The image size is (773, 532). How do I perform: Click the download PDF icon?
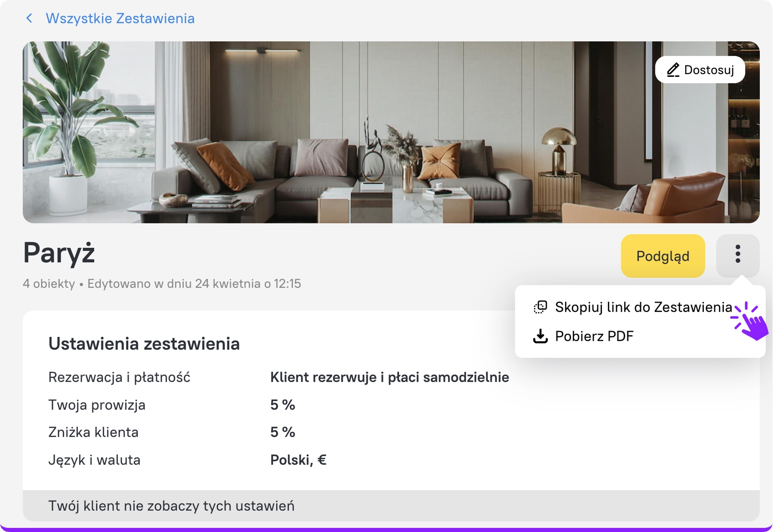coord(540,336)
